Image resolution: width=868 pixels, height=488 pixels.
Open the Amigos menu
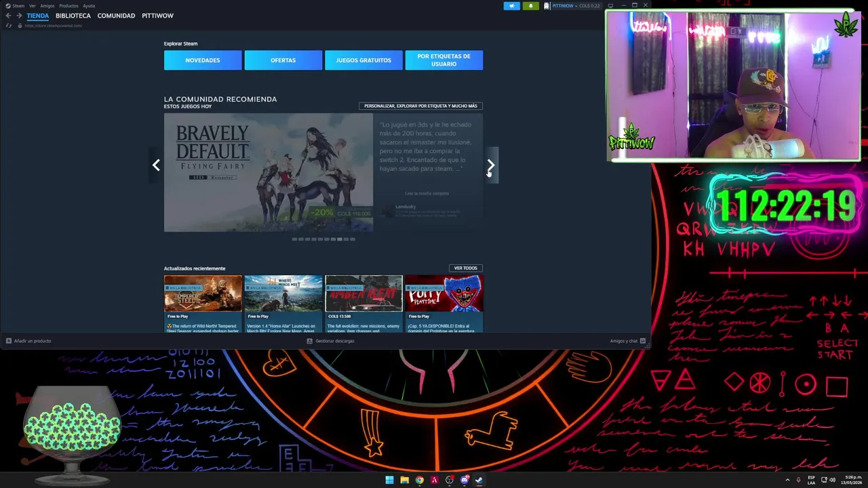47,6
